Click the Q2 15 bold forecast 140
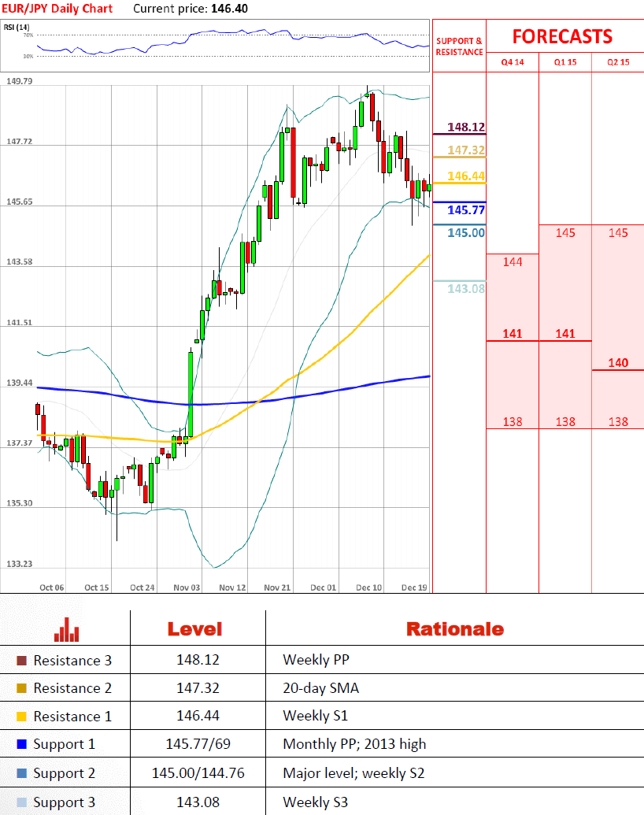The image size is (644, 815). 618,363
